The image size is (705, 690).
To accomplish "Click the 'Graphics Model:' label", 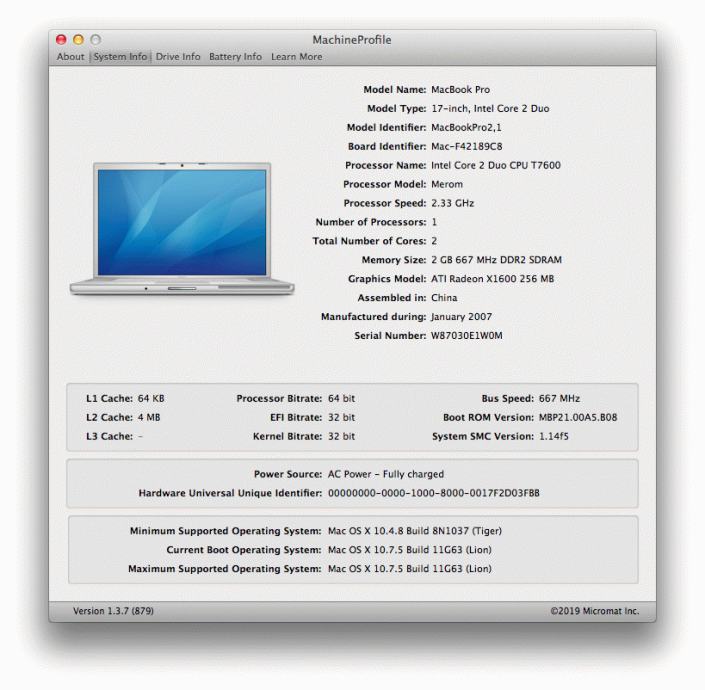I will [387, 279].
